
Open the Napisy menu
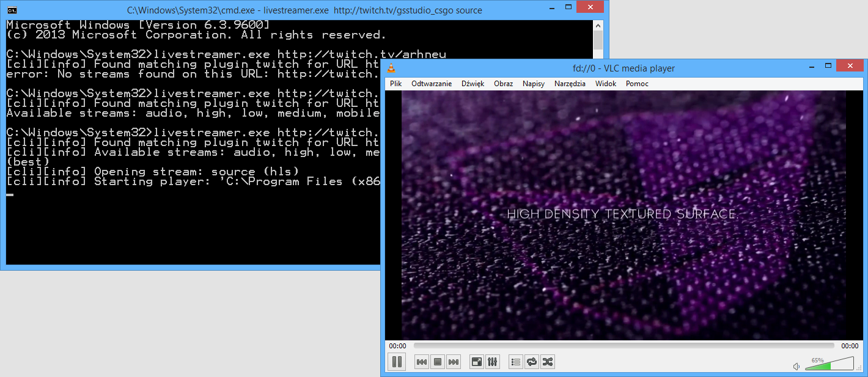tap(534, 84)
